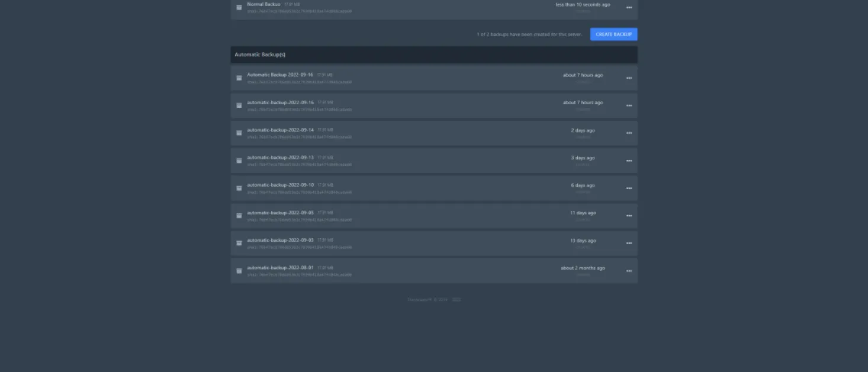Open three-dot menu for automatic-backup-2022-08-01
Screen dimensions: 868x372
(629, 271)
